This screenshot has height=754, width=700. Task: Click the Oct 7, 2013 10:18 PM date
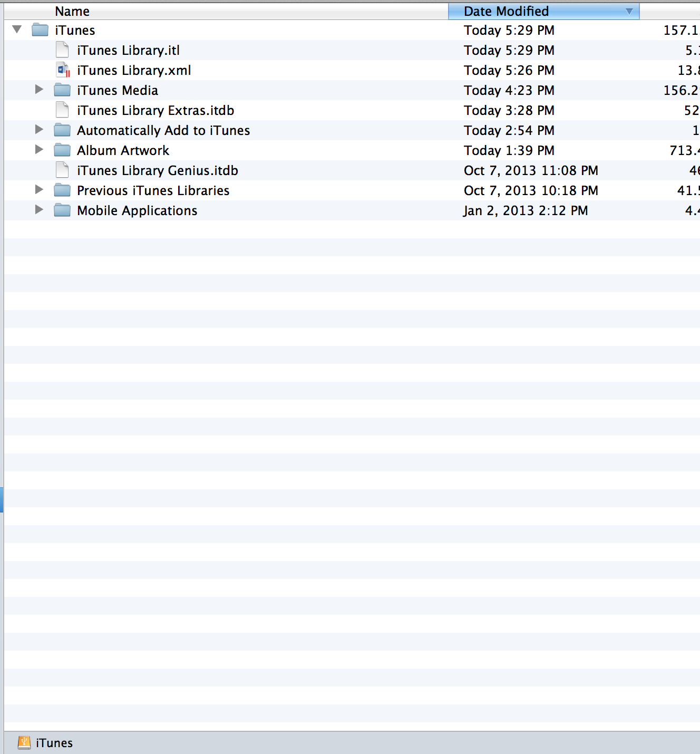tap(531, 190)
